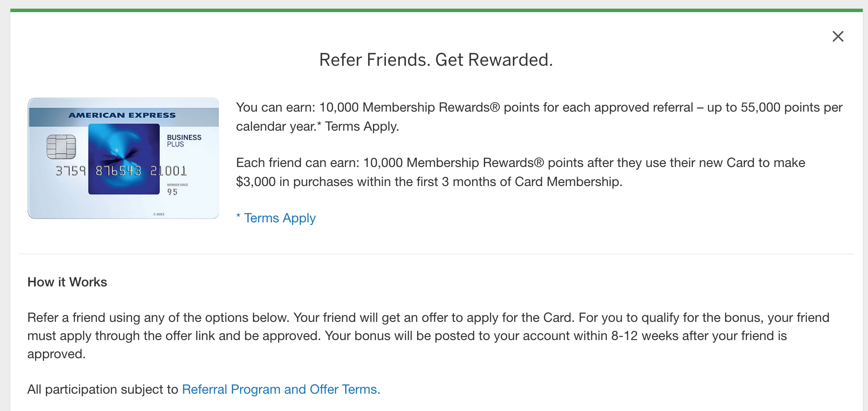Viewport: 868px width, 411px height.
Task: Click the Business Plus card image
Action: [x=123, y=158]
